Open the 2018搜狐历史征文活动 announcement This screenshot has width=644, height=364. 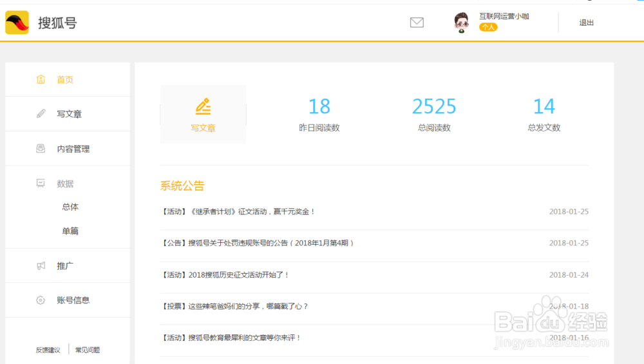(225, 275)
